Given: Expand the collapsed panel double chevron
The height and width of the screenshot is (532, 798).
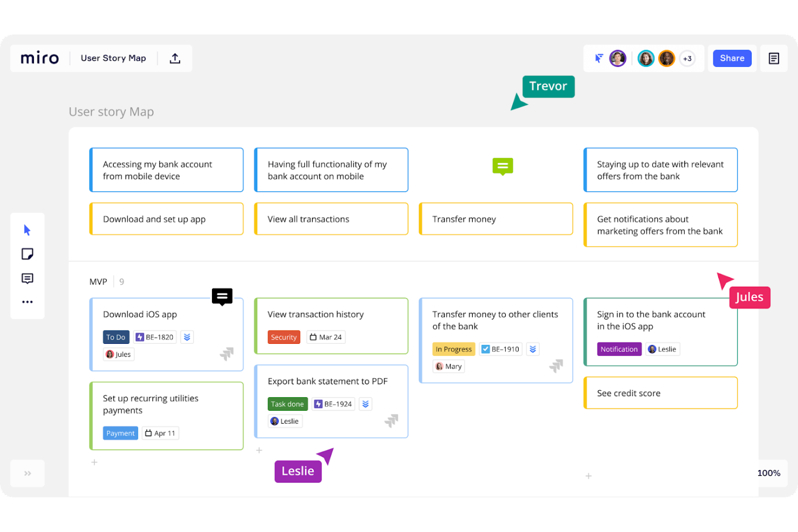Looking at the screenshot, I should 27,473.
